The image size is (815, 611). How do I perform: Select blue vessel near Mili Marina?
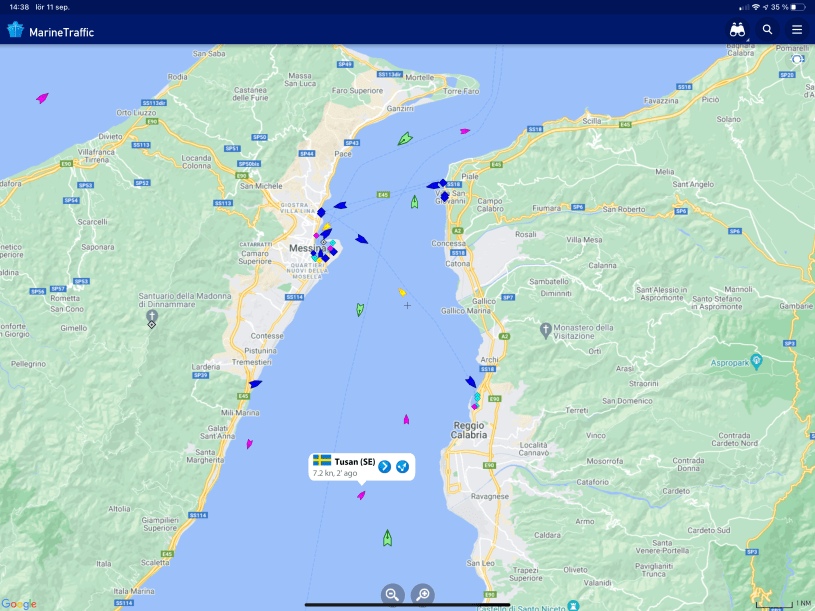(255, 383)
